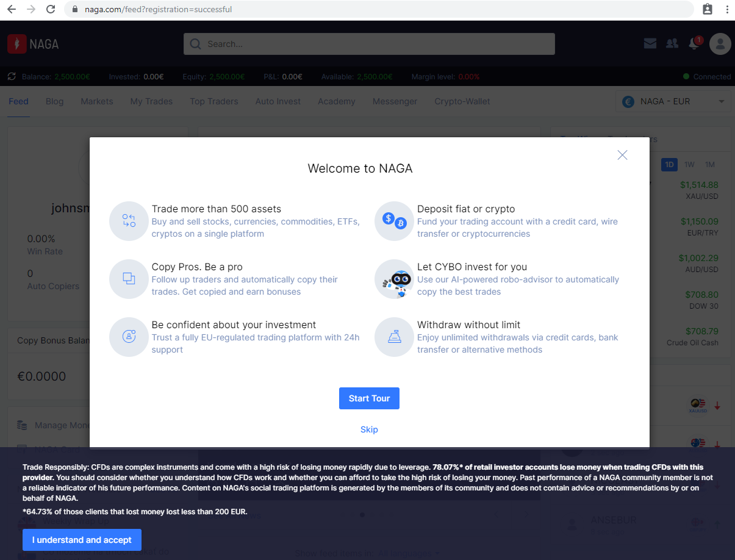
Task: Open the Blog tab
Action: pos(54,101)
